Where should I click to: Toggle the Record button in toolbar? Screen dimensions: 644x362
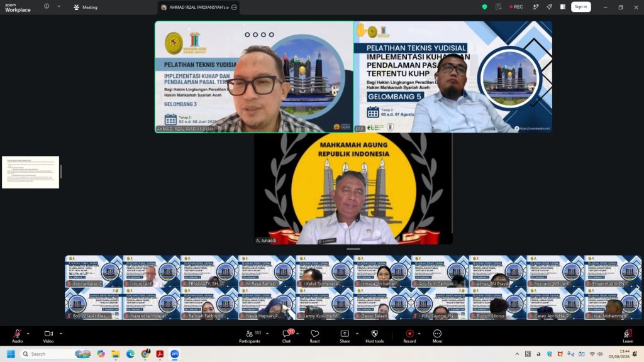[x=409, y=336]
